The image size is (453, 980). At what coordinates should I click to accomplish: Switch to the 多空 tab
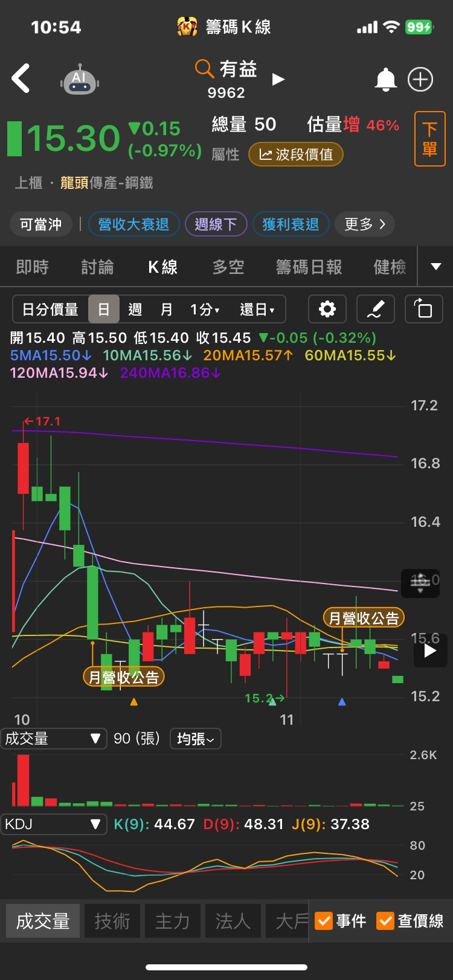point(228,267)
